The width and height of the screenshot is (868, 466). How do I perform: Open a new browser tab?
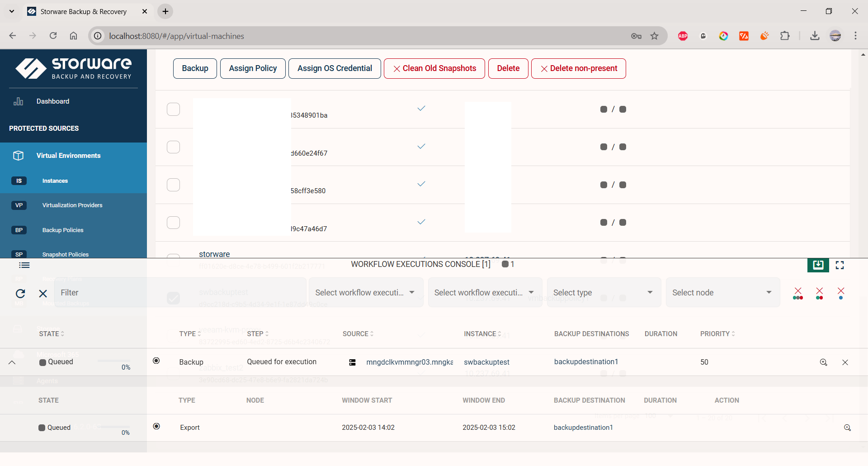coord(165,11)
